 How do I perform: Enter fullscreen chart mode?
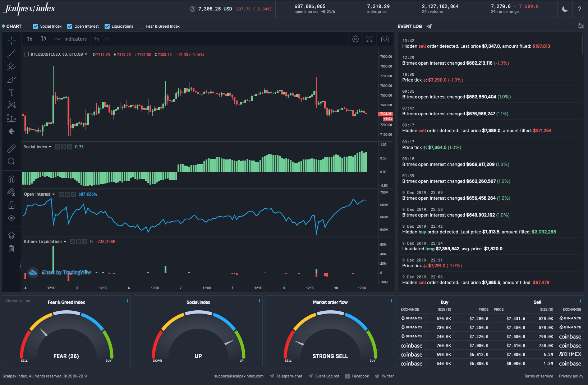point(369,39)
